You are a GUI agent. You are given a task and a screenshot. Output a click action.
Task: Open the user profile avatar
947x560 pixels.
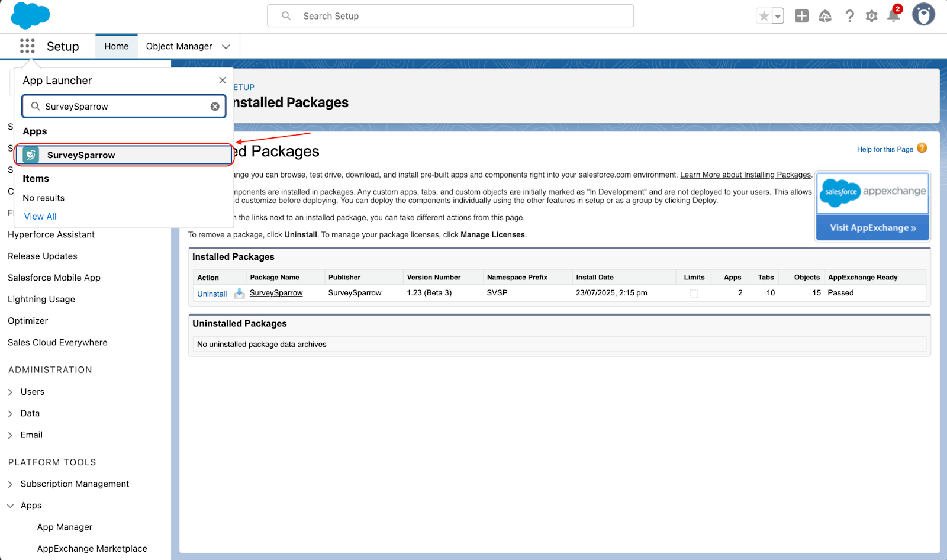tap(923, 15)
